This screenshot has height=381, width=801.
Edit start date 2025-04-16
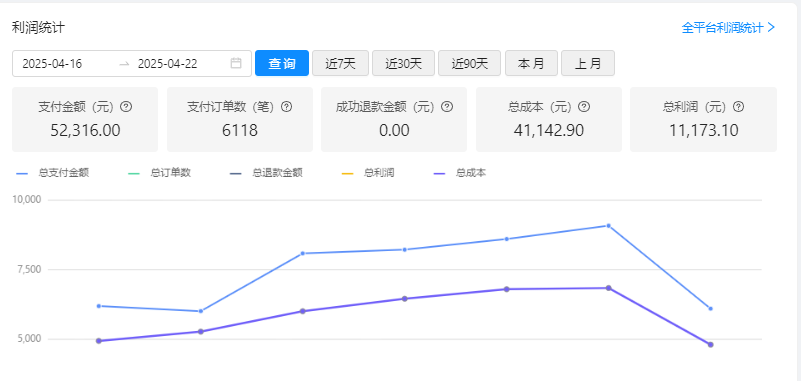point(52,64)
